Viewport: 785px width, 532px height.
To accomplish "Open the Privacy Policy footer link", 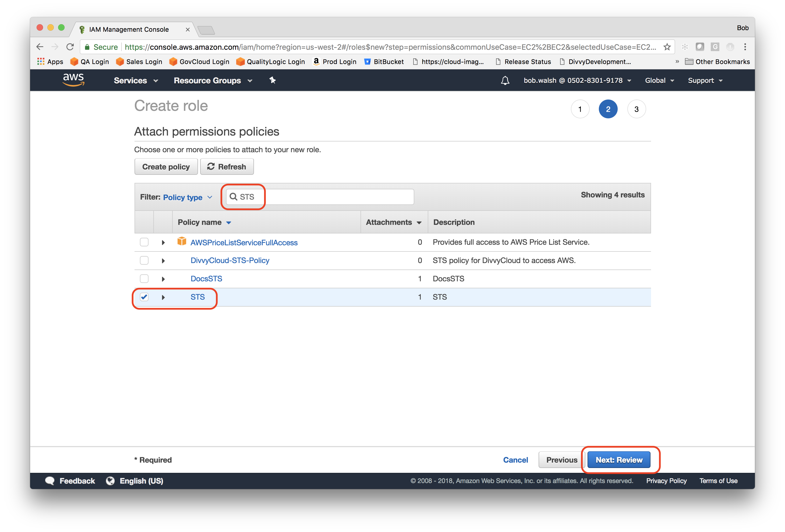I will pyautogui.click(x=666, y=481).
